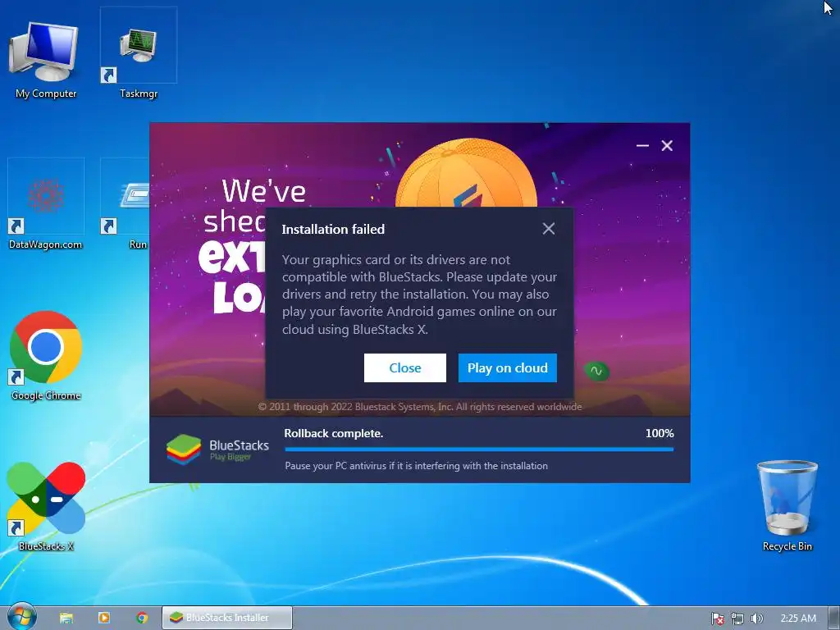
Task: Open Chrome from the taskbar
Action: pyautogui.click(x=142, y=618)
